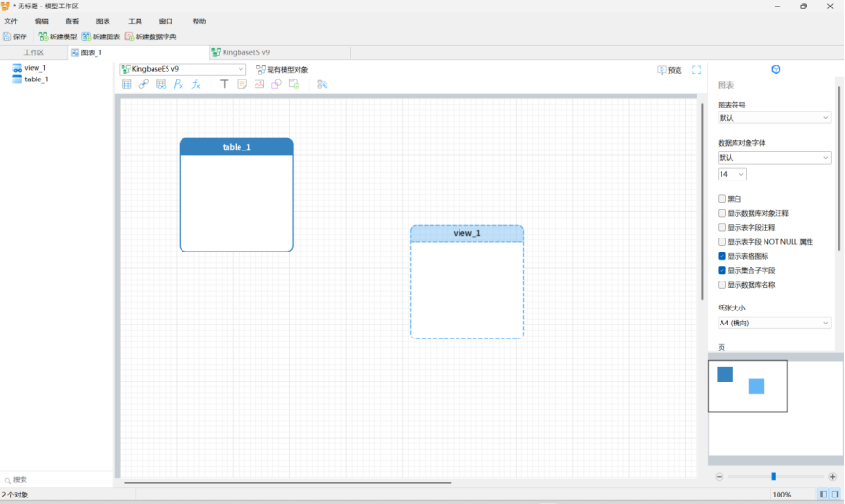
Task: Click the zoom slider handle
Action: [773, 477]
